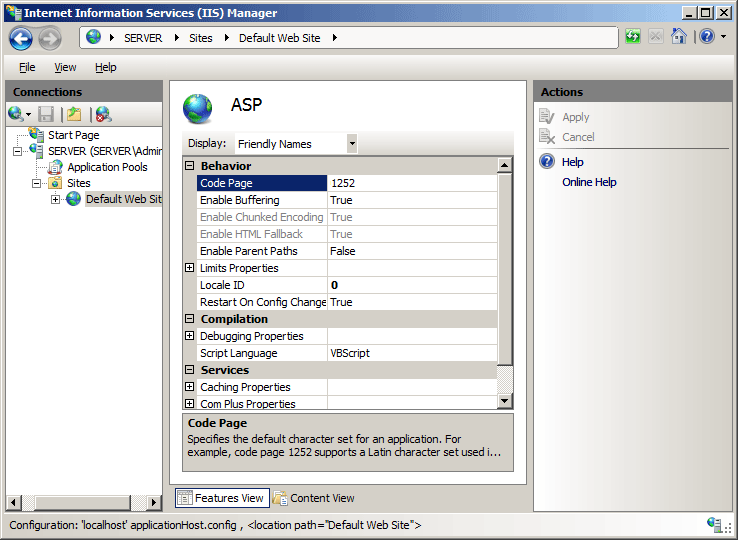Click the SERVER node computer icon
738x540 pixels.
point(36,151)
